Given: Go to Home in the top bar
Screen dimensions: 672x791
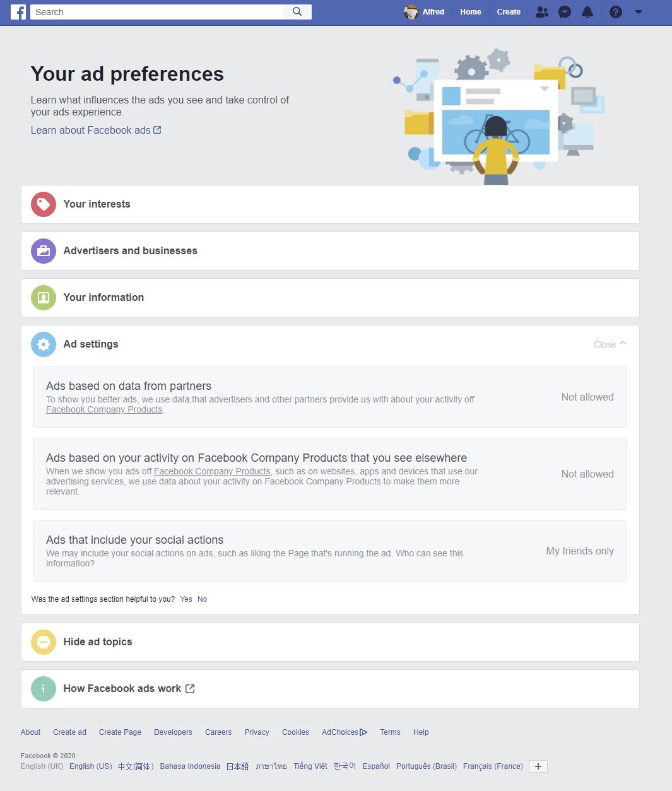Looking at the screenshot, I should (471, 12).
